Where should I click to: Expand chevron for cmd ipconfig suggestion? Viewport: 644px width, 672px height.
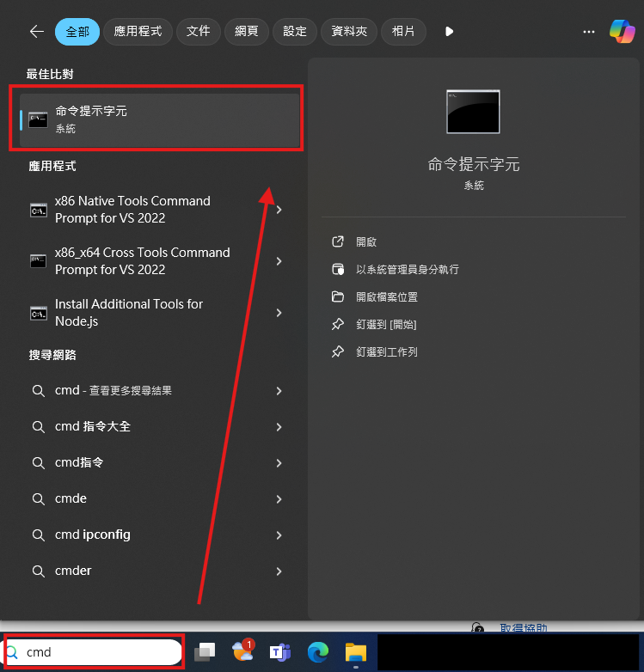[x=279, y=535]
